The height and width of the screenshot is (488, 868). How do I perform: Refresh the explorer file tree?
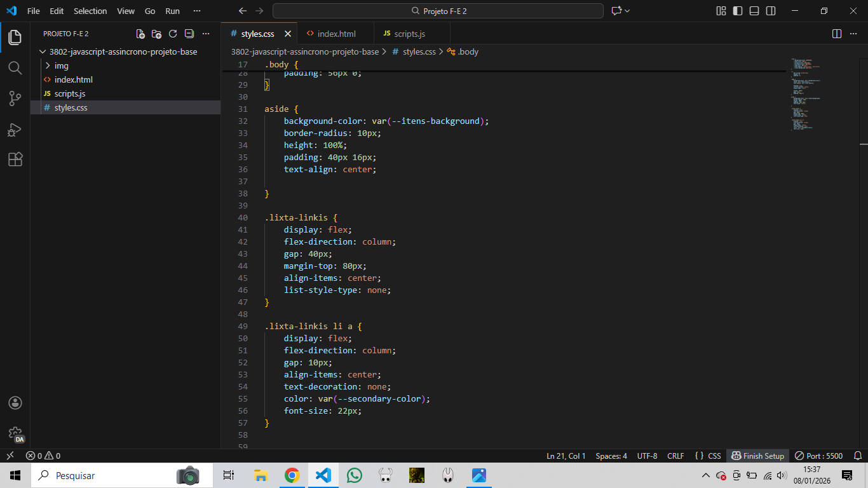(173, 34)
